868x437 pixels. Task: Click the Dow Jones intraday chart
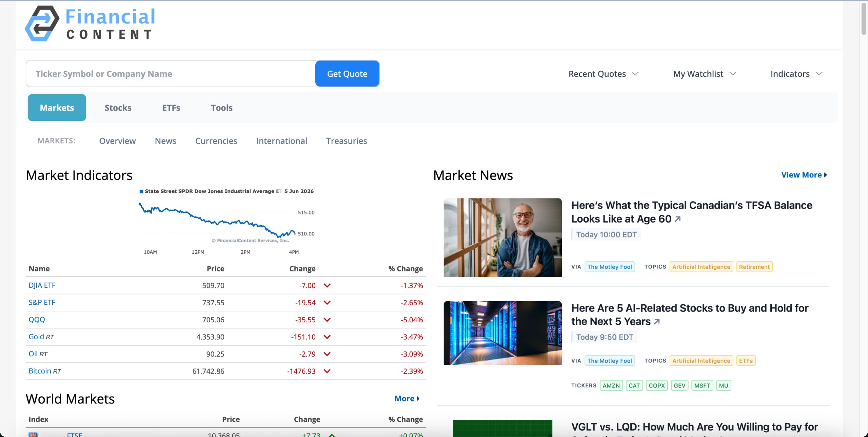(x=226, y=221)
